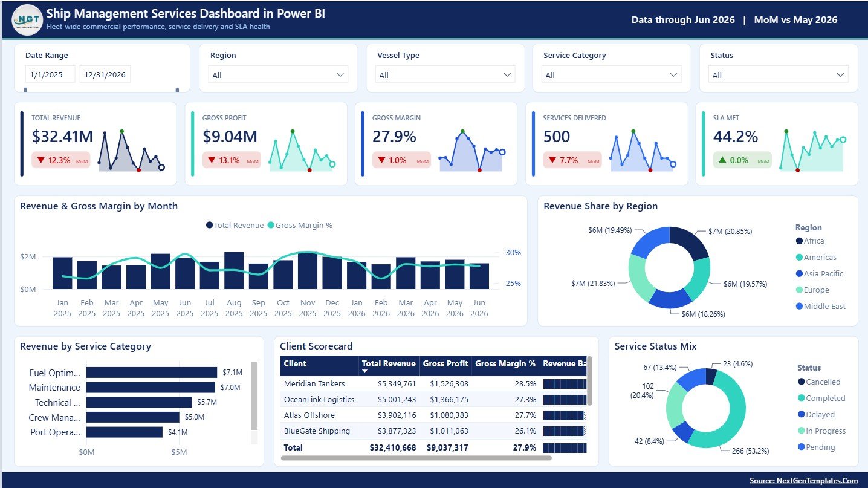Click the Gross Margin 27.9% KPI value

[x=394, y=137]
